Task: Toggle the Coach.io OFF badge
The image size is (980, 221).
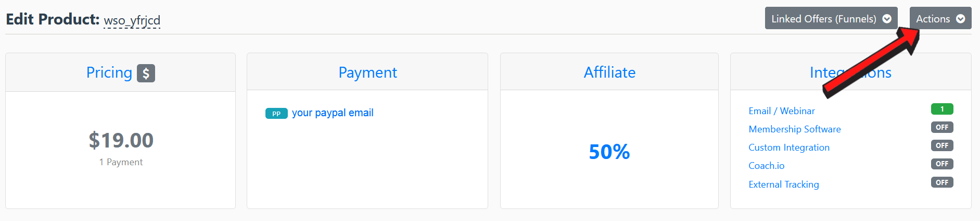Action: pyautogui.click(x=942, y=164)
